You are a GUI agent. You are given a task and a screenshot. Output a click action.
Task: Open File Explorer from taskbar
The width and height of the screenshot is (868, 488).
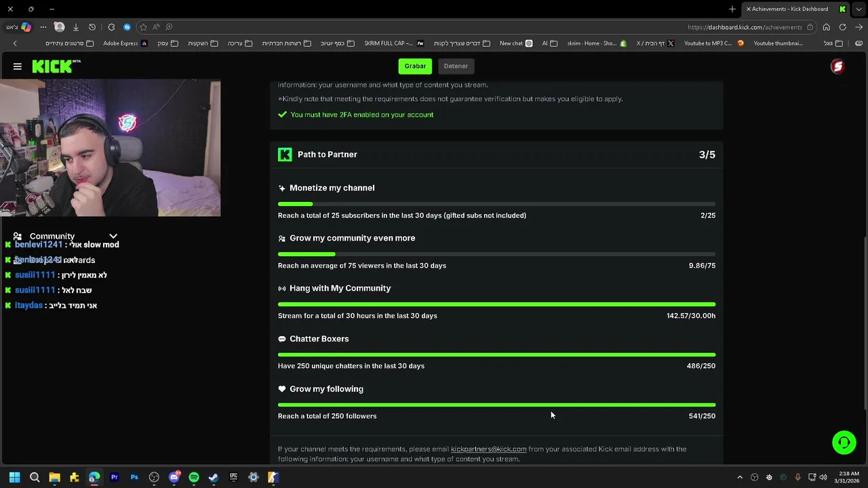coord(54,477)
